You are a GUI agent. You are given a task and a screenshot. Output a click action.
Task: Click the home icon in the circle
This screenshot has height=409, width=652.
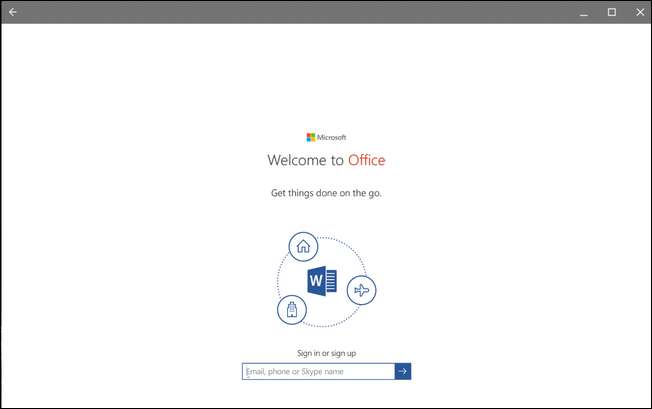click(x=303, y=246)
